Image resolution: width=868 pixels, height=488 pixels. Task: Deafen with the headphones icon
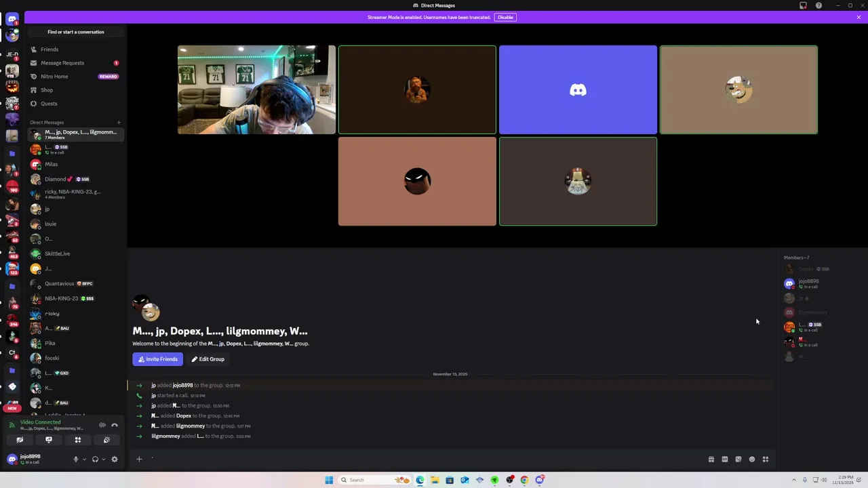[x=95, y=459]
